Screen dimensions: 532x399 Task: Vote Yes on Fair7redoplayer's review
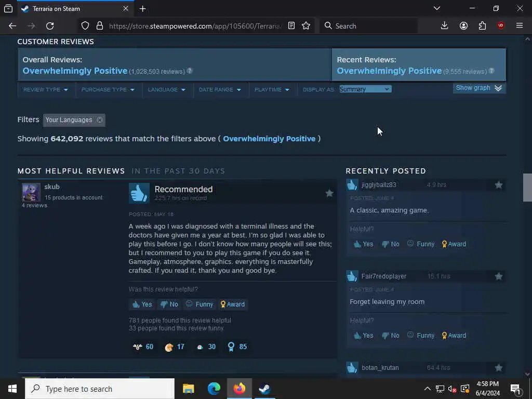[x=363, y=336]
